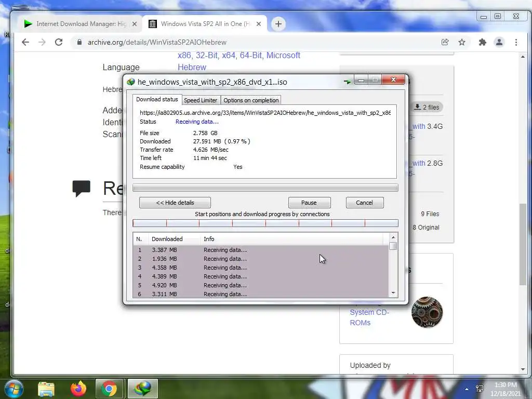Click the Chrome taskbar icon
The width and height of the screenshot is (532, 399).
pyautogui.click(x=109, y=389)
